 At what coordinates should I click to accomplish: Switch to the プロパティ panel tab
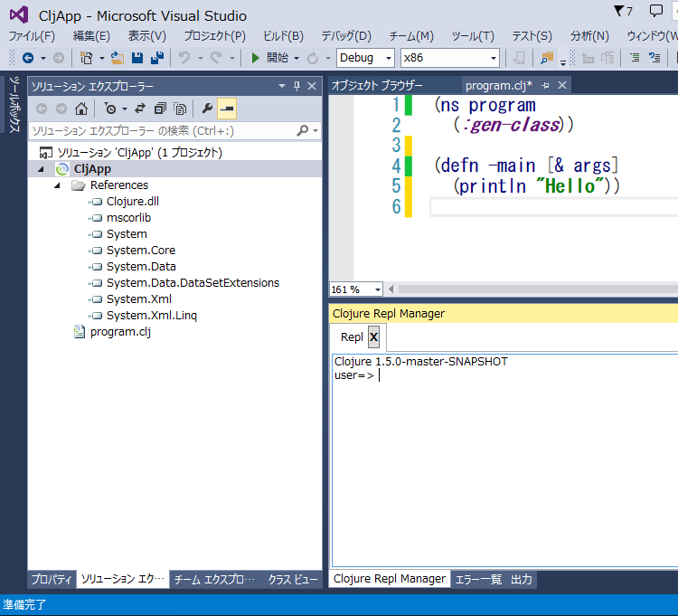tap(52, 579)
